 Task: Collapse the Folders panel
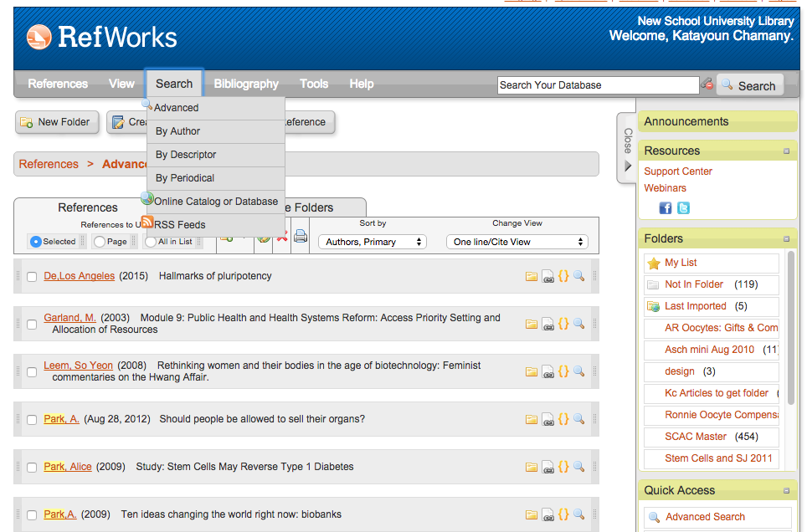pyautogui.click(x=786, y=238)
